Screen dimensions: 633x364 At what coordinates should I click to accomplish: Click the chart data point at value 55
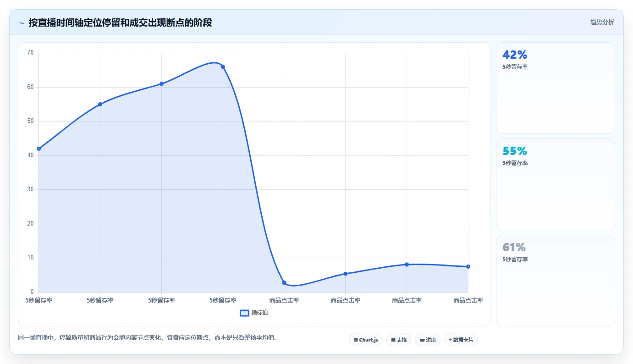100,104
